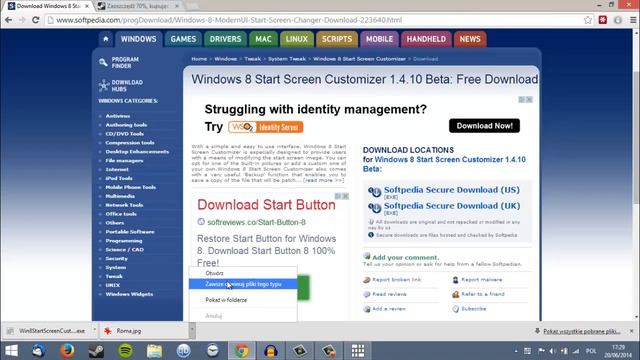The height and width of the screenshot is (360, 640).
Task: Go to Softpedia home via house icon
Action: [x=106, y=39]
